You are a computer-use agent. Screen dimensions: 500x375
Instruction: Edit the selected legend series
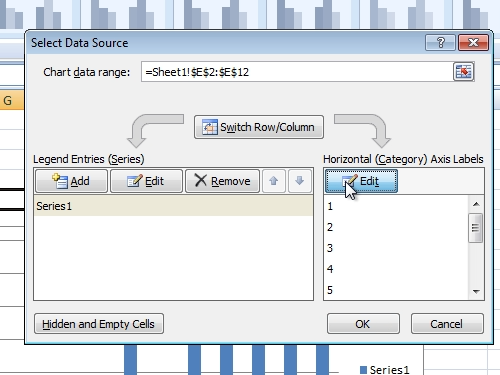(x=146, y=181)
